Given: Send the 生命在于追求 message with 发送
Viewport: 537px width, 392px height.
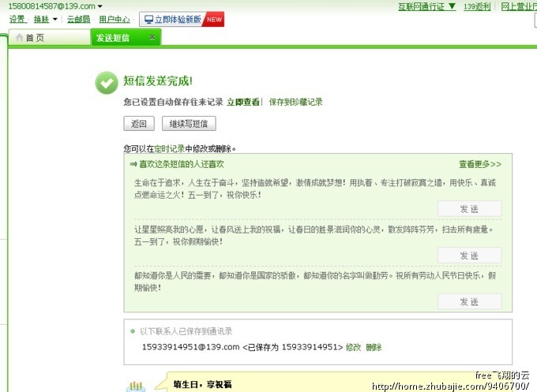Looking at the screenshot, I should click(470, 209).
